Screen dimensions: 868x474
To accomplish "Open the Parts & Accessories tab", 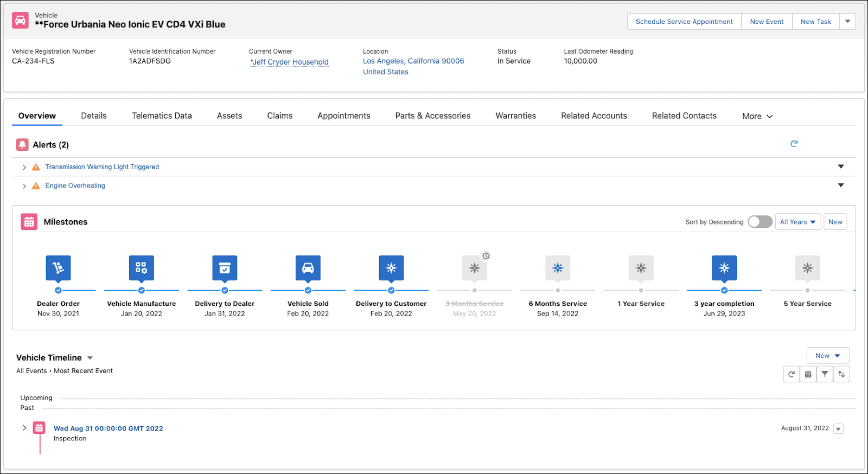I will click(433, 116).
